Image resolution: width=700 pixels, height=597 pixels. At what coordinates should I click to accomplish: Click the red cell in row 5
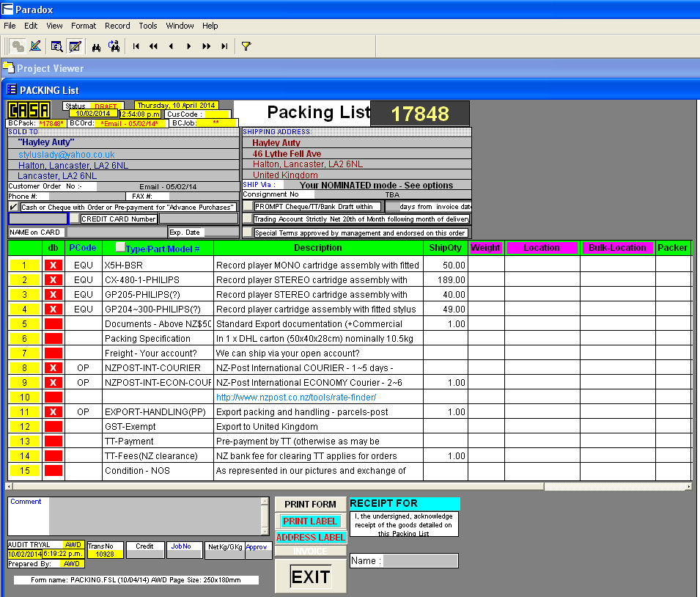point(53,324)
